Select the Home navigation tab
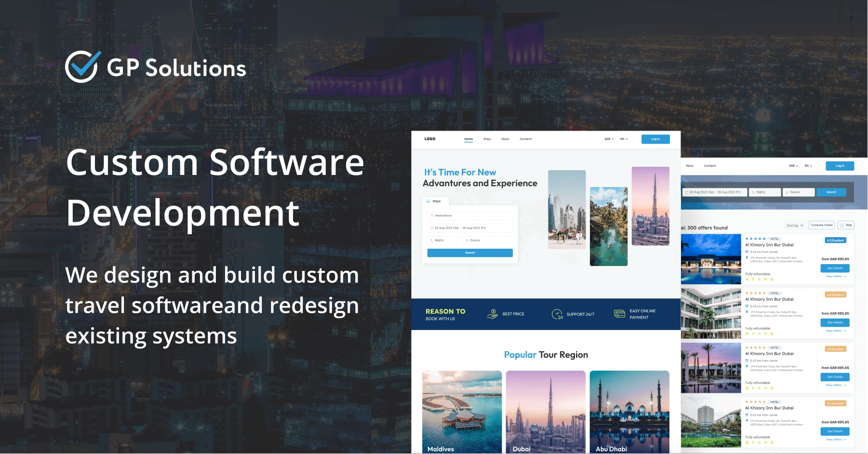Screen dimensions: 868x454 [x=468, y=139]
